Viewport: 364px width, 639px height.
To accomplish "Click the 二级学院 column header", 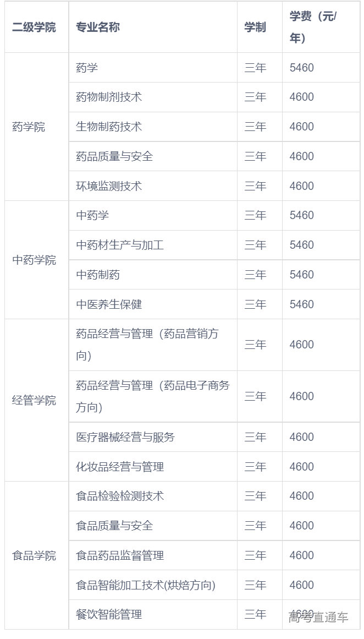I will (x=34, y=28).
